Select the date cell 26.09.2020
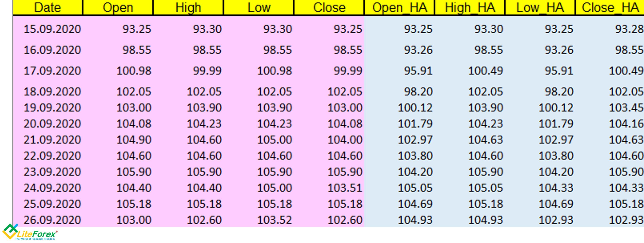This screenshot has width=644, height=243. (52, 220)
